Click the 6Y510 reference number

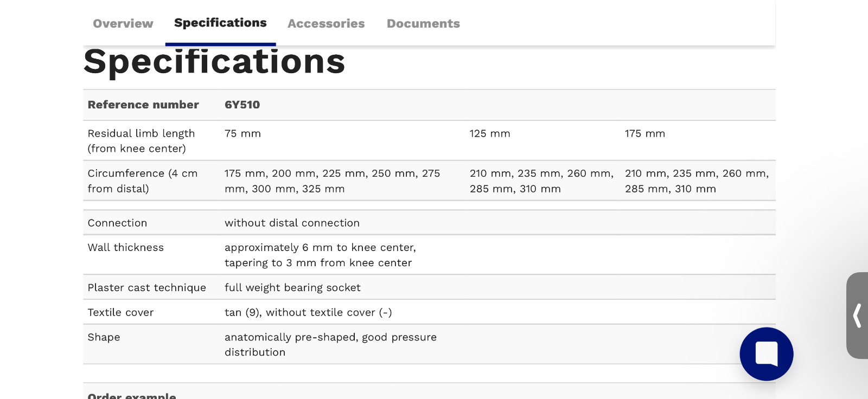(x=242, y=105)
